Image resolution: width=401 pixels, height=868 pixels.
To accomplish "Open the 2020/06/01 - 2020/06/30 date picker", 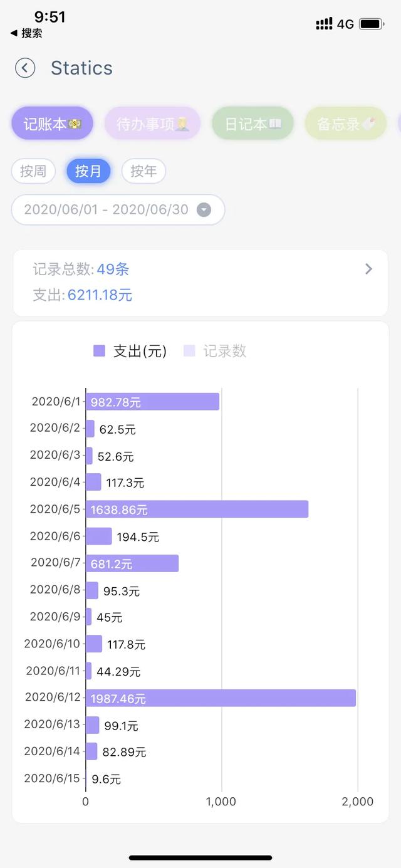I will (x=118, y=209).
